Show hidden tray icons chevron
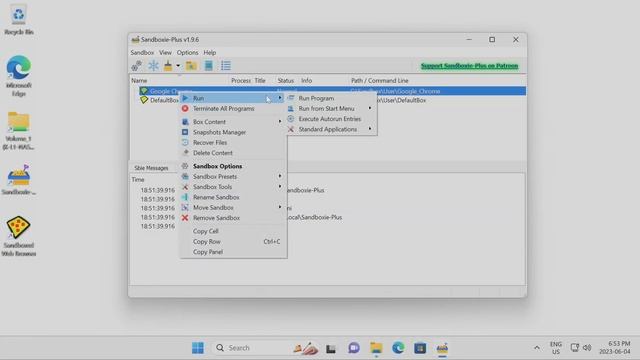 click(537, 348)
